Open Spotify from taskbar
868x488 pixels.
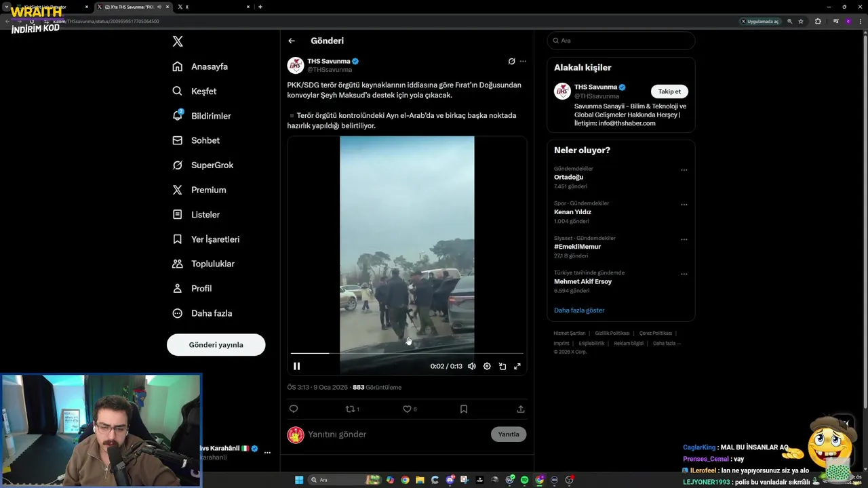point(524,480)
